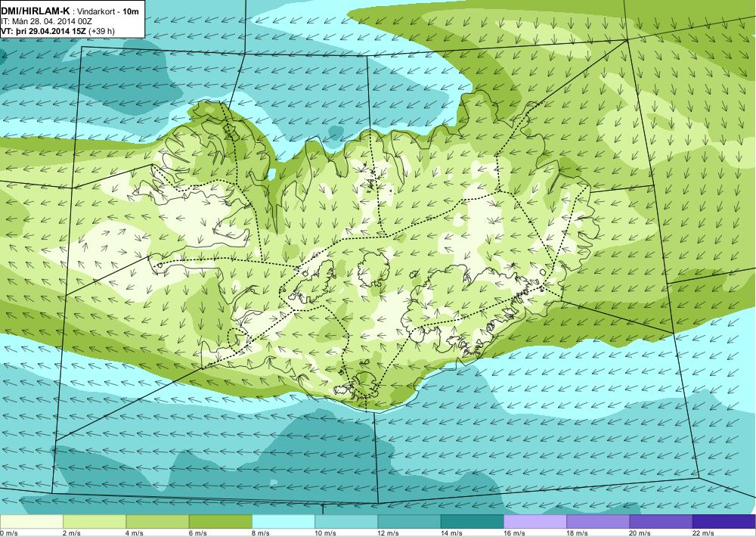This screenshot has width=756, height=537.
Task: Select the light yellow-green 2–4 m/s swatch
Action: (x=94, y=522)
